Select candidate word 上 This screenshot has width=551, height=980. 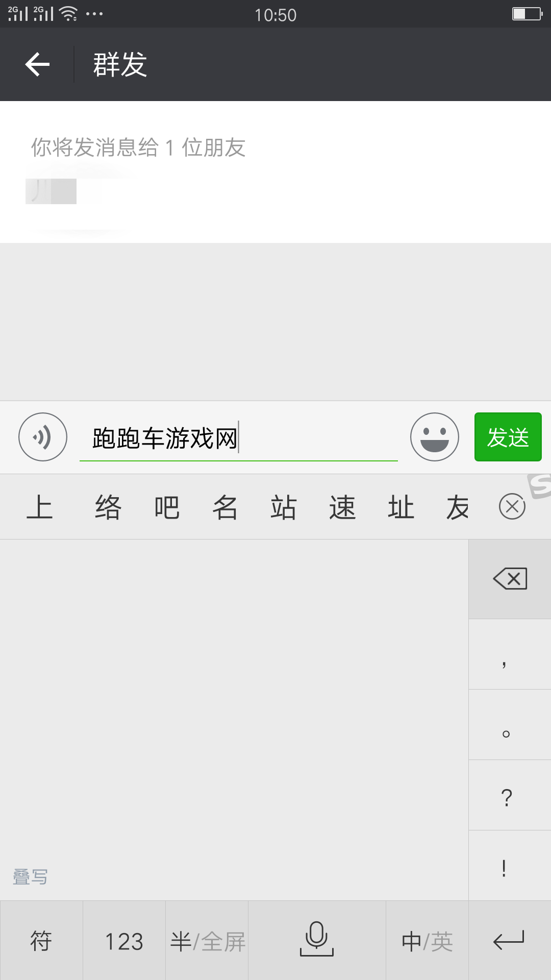[x=40, y=507]
